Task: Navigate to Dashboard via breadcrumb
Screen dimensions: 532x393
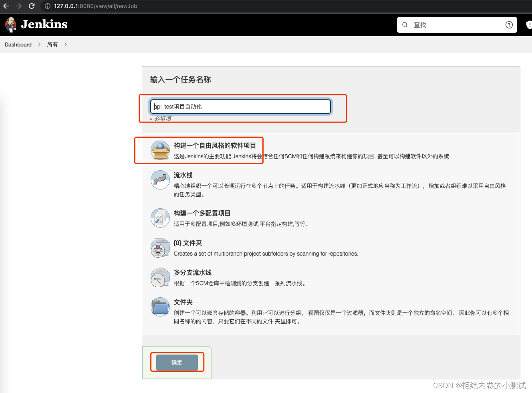Action: 18,44
